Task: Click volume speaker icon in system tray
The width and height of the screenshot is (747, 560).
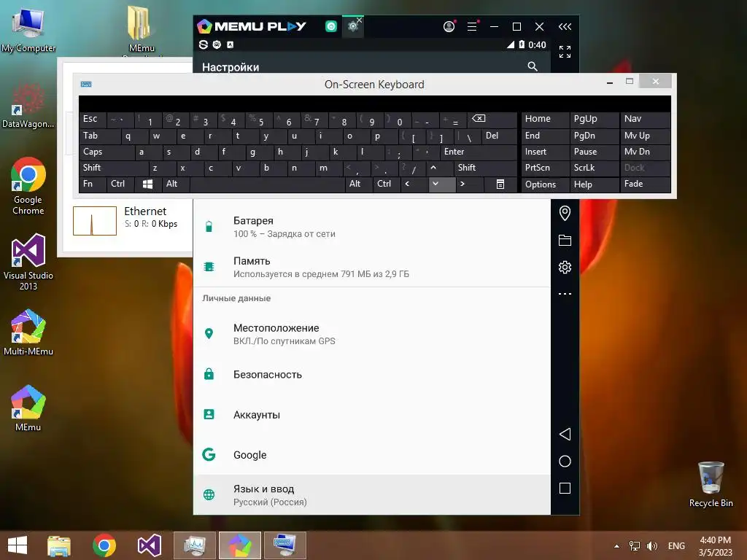Action: pyautogui.click(x=651, y=546)
